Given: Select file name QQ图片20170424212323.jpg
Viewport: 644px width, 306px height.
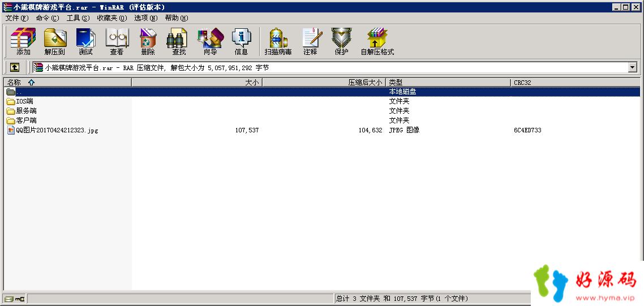Looking at the screenshot, I should (57, 131).
